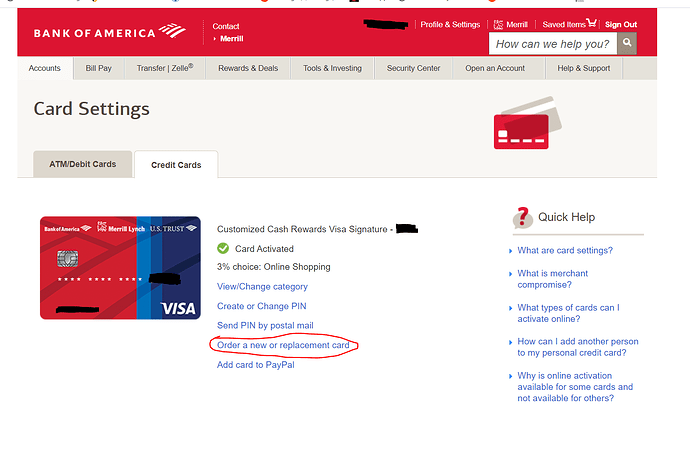Expand 'What are card settings?' help topic
The image size is (690, 464).
(565, 251)
